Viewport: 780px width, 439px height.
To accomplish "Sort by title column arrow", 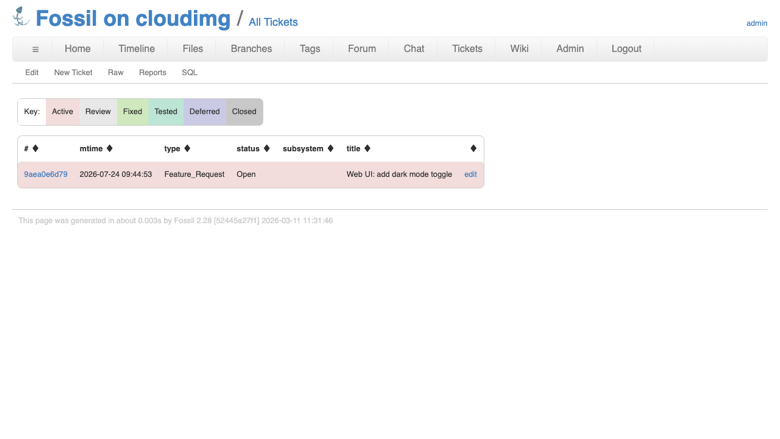I will pos(367,148).
